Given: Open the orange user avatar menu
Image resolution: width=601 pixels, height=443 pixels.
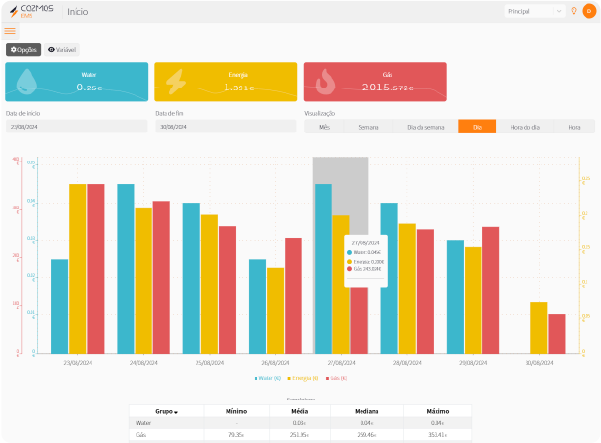Looking at the screenshot, I should 589,11.
